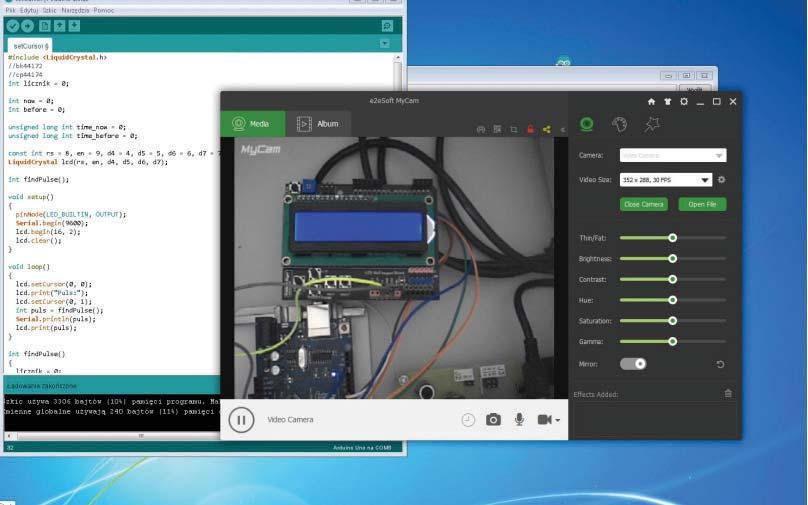
Task: Take a snapshot with the camera icon
Action: coord(493,419)
